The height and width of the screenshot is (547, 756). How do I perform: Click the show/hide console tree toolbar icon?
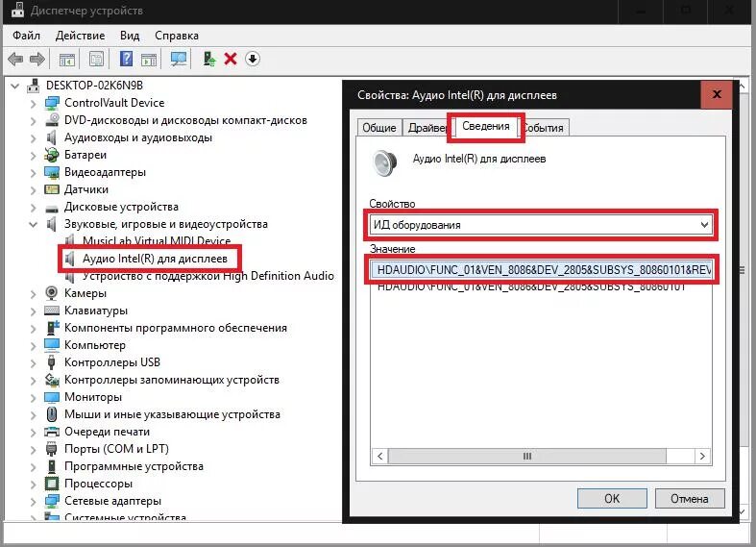[x=67, y=60]
